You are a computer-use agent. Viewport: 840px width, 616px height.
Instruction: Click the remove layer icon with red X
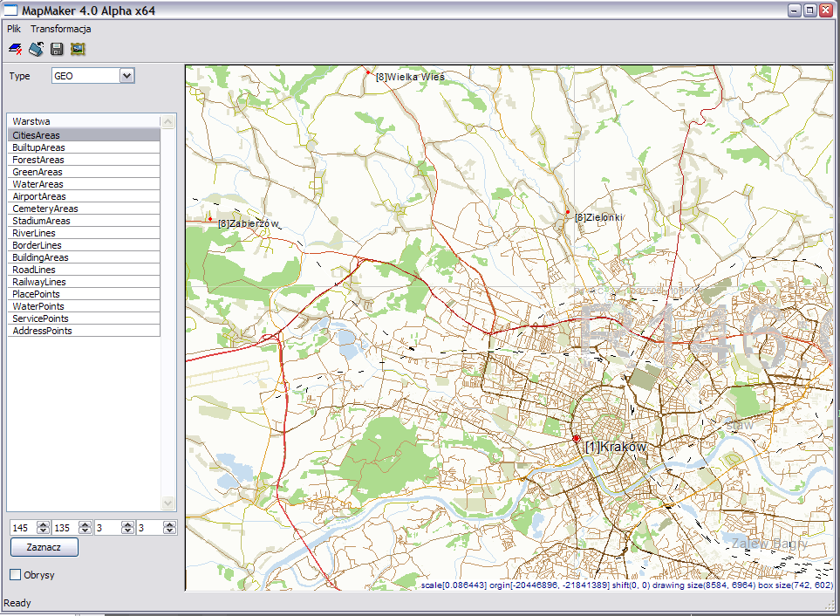(x=15, y=49)
